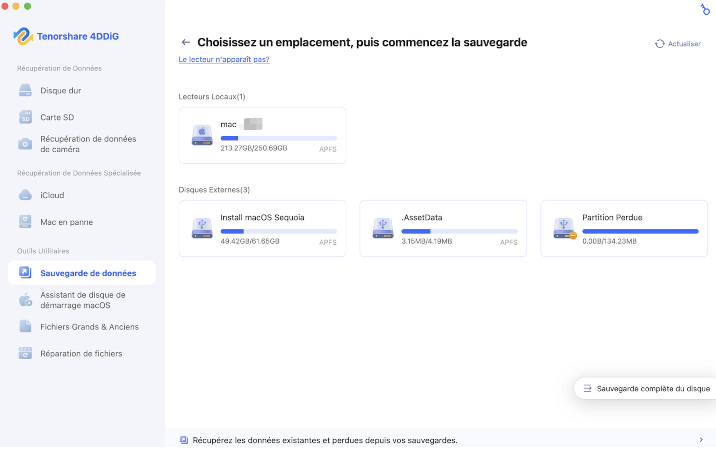Screen dimensions: 716x450
Task: Open "Le lecteur n'apparaît pas?" link
Action: [x=223, y=60]
